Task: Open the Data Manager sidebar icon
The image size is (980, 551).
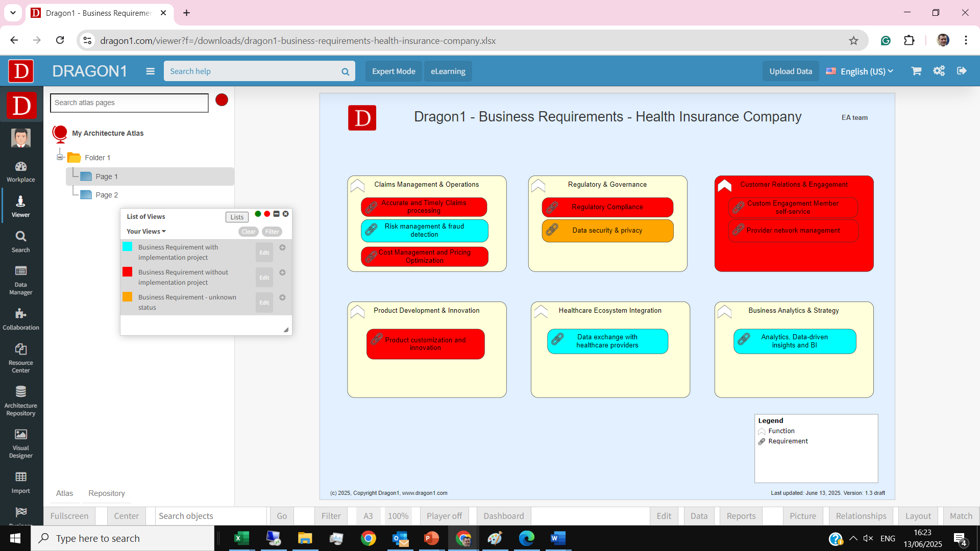Action: pos(21,281)
